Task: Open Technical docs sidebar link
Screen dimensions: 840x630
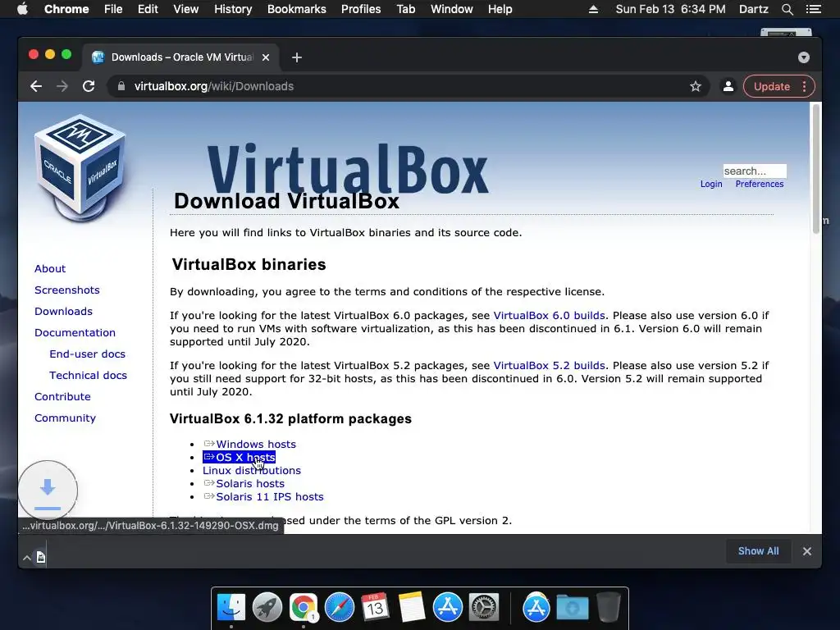Action: 88,376
